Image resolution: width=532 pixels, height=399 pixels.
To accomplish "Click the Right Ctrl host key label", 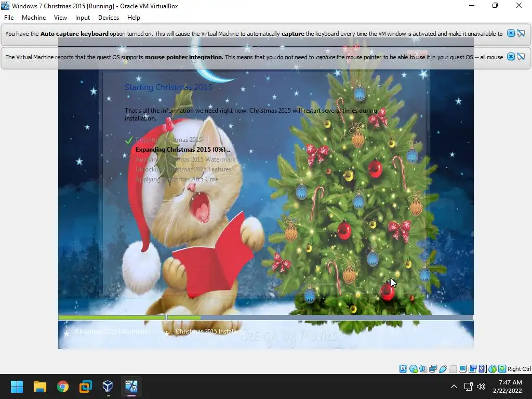I will [519, 369].
